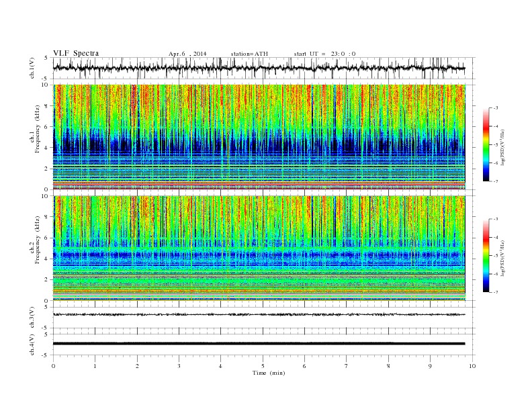
Task: Click the "ch.1(V)" waveform axis label
Action: coord(32,68)
